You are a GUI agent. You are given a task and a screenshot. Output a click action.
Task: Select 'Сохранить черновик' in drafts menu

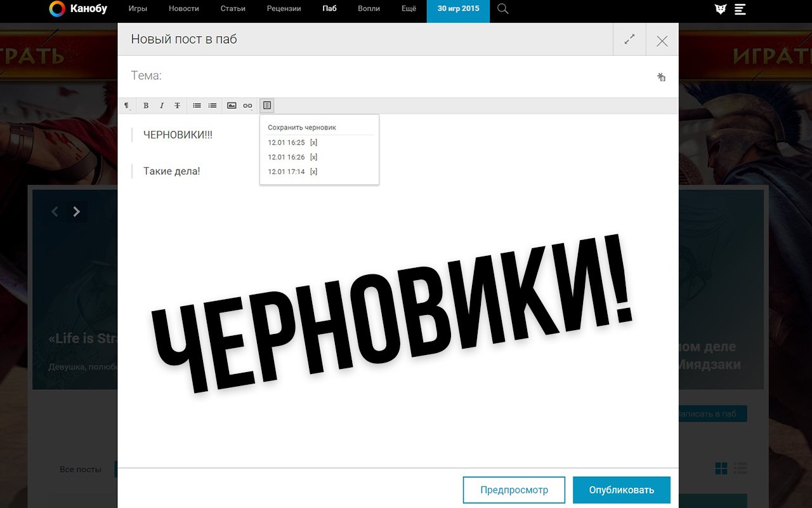(x=302, y=128)
